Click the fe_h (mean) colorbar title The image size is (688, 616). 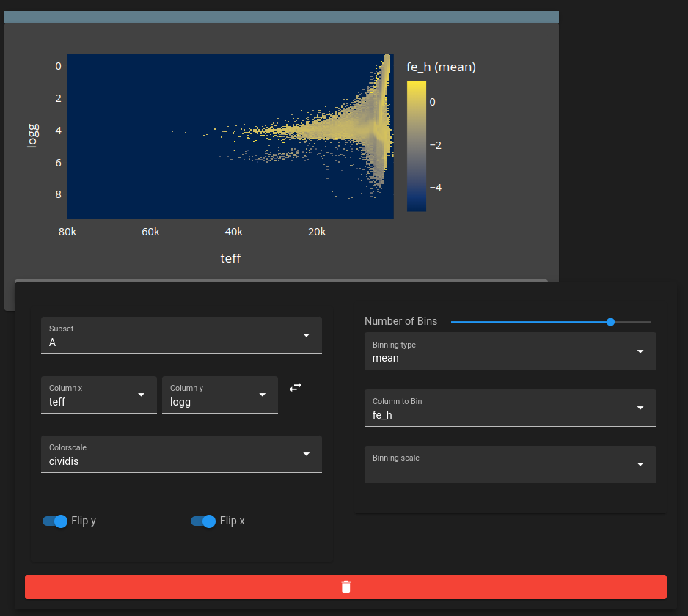coord(441,67)
